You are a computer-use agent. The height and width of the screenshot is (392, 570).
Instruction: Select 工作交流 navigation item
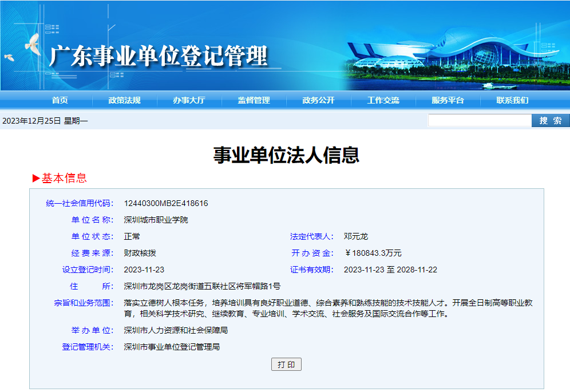click(383, 100)
